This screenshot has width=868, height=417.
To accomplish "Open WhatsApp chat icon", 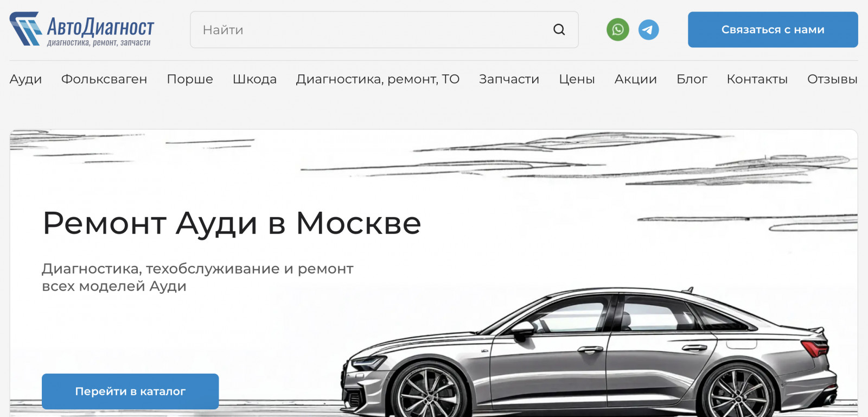I will click(x=618, y=29).
